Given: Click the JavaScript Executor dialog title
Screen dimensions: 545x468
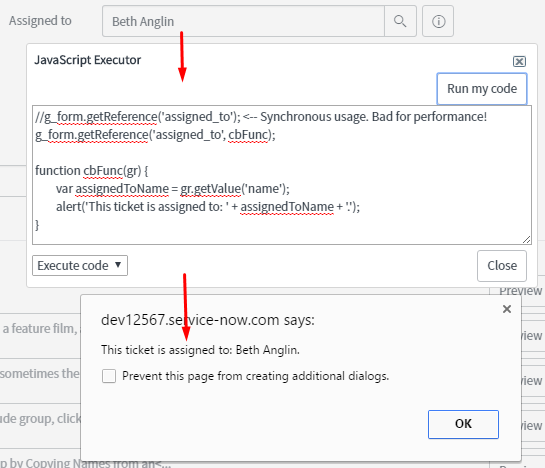Looking at the screenshot, I should pos(87,60).
